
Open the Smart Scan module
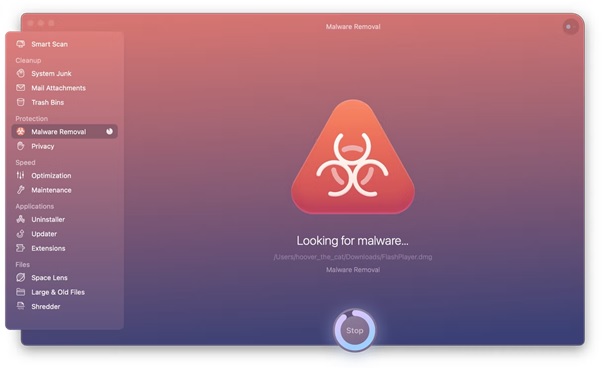pos(64,44)
